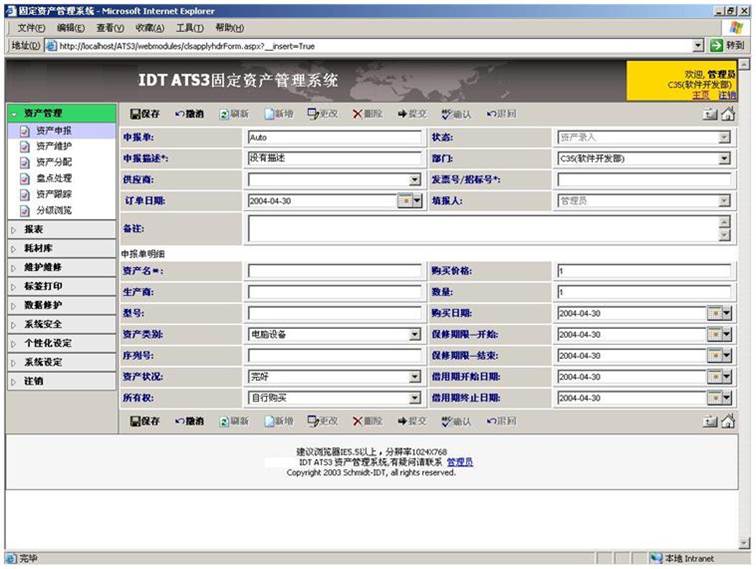Screen dimensions: 756x569
Task: Select 资产维护 in the sidebar
Action: 53,146
